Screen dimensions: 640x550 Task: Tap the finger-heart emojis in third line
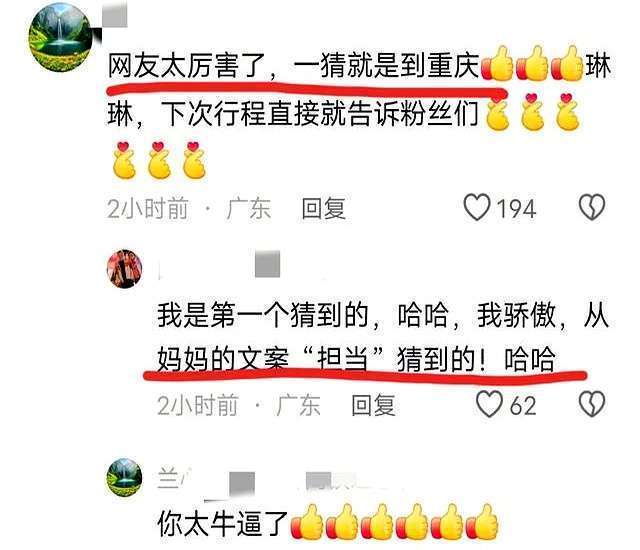click(x=159, y=160)
